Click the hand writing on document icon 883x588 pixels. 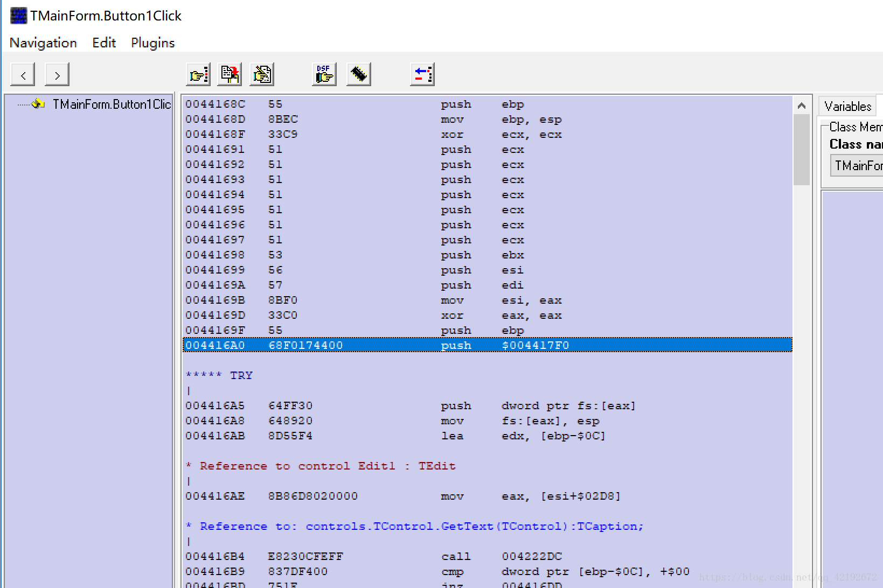[x=262, y=74]
